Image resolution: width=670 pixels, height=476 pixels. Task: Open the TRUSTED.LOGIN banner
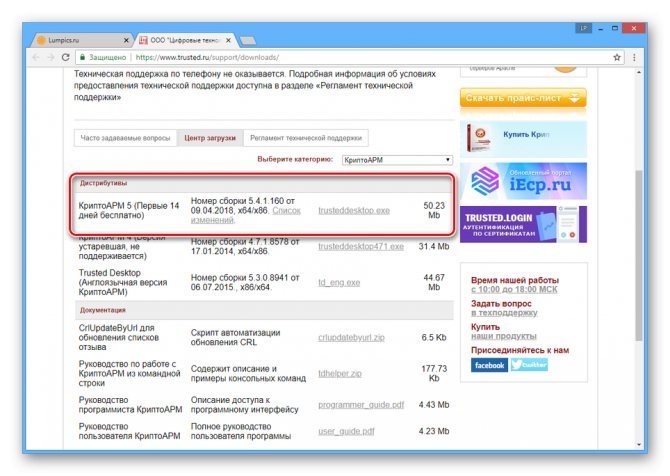(x=523, y=224)
